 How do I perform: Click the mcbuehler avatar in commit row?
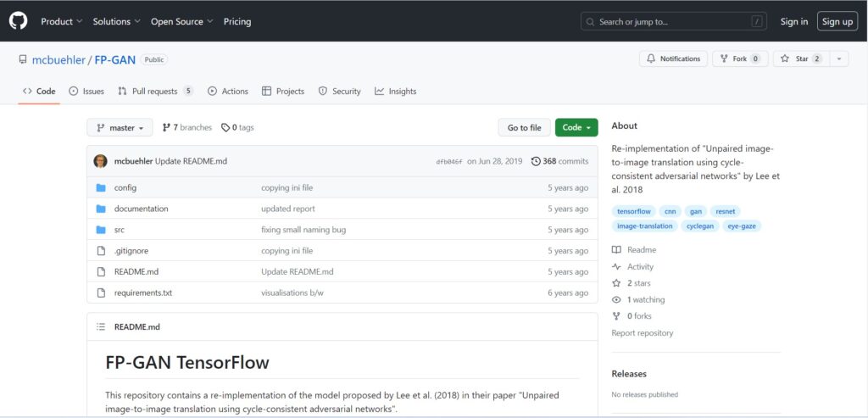click(101, 161)
